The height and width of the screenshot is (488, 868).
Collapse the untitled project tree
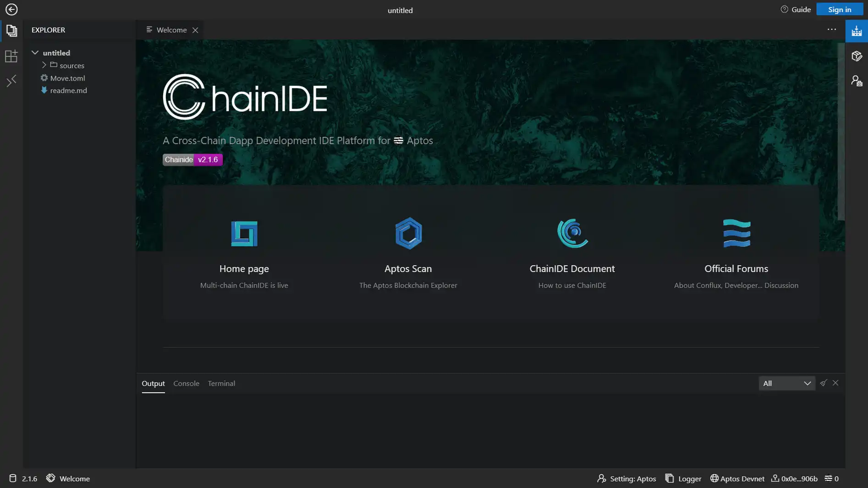click(x=35, y=53)
